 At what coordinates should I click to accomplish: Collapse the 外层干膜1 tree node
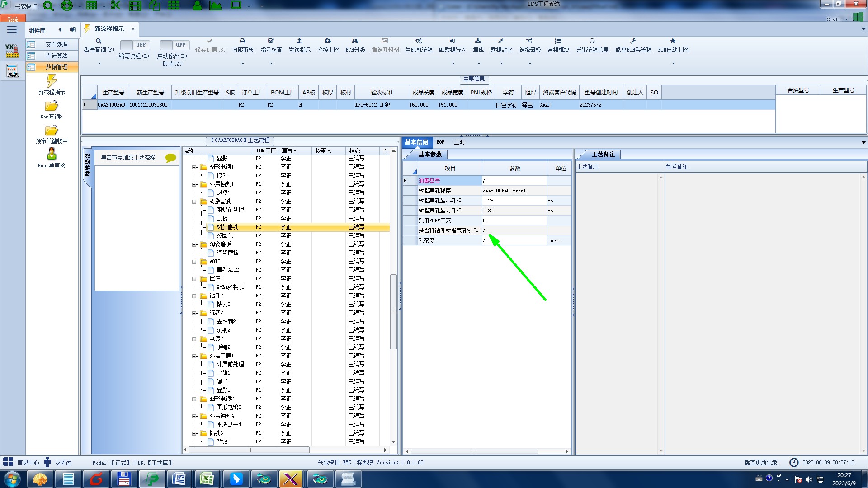194,356
